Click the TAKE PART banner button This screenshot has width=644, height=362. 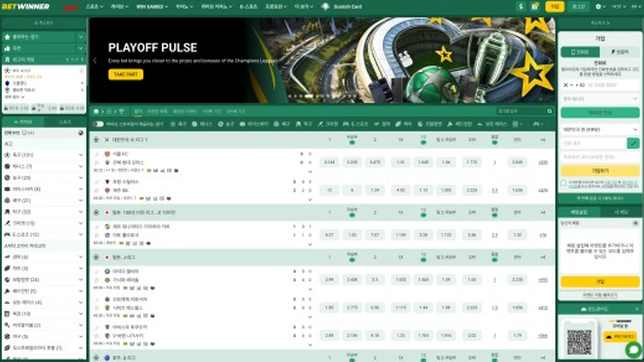pos(126,75)
